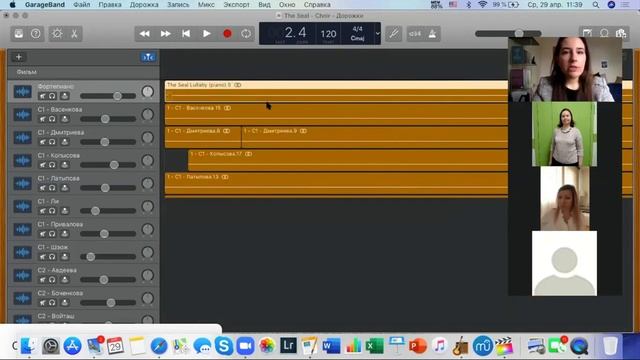Viewport: 640px width, 360px height.
Task: Click the Фильм movie track header
Action: [83, 72]
